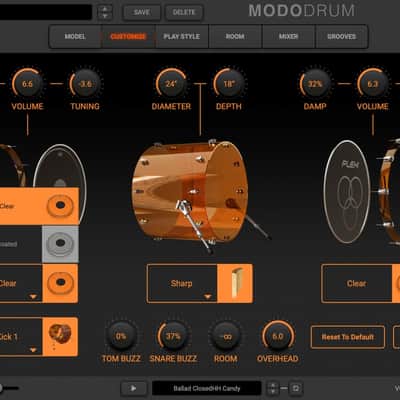This screenshot has height=400, width=400.
Task: Adjust the OVERHEAD knob showing 6.0
Action: (278, 336)
